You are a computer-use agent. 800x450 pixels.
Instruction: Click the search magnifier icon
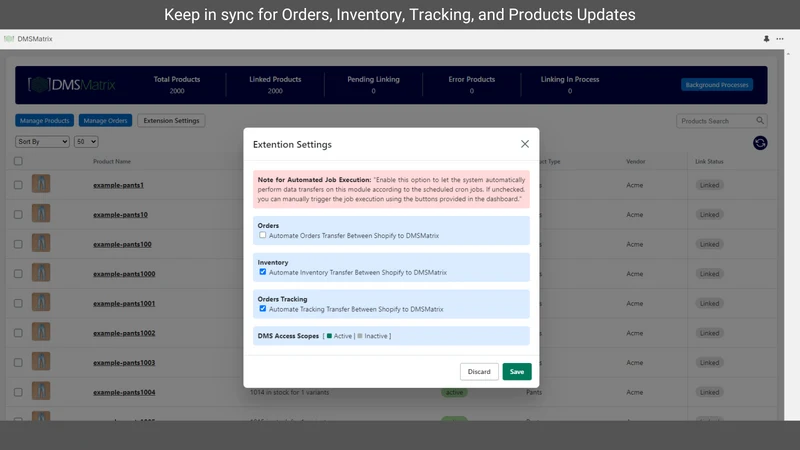coord(760,120)
